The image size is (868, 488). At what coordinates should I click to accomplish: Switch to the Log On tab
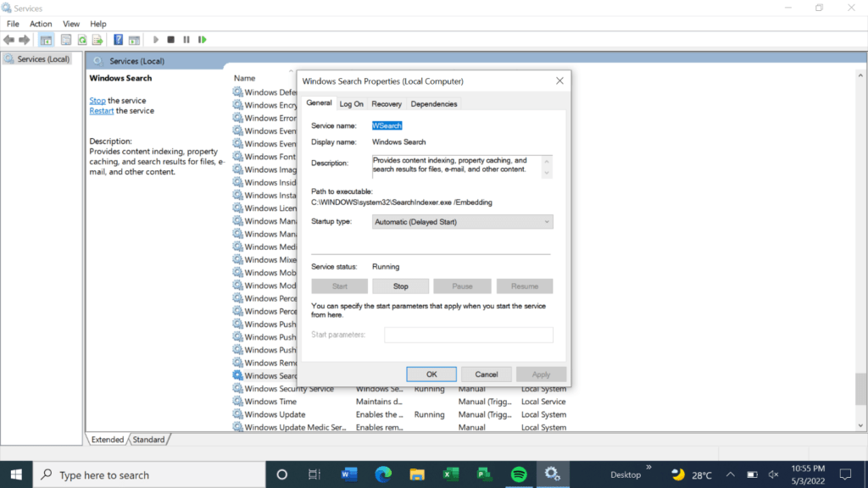tap(351, 103)
